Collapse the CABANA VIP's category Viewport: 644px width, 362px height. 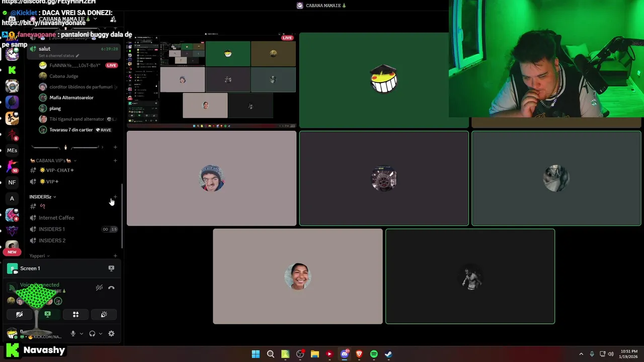point(53,160)
